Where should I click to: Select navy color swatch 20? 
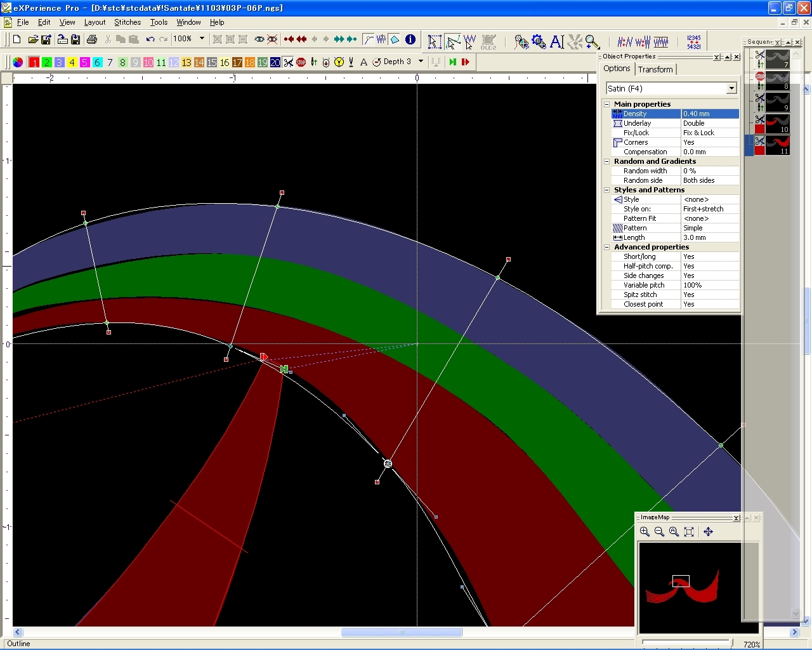pos(275,62)
